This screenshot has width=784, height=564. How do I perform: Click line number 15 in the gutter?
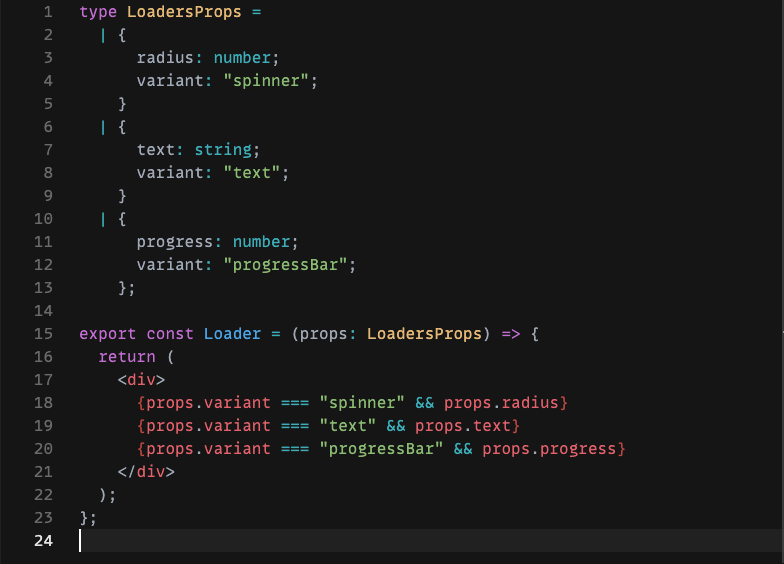click(43, 333)
